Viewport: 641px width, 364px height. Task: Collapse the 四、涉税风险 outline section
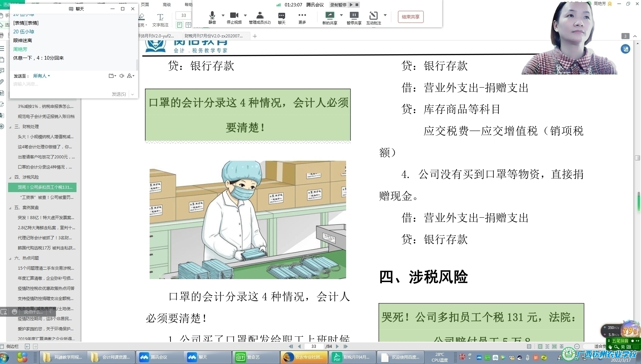click(x=10, y=177)
